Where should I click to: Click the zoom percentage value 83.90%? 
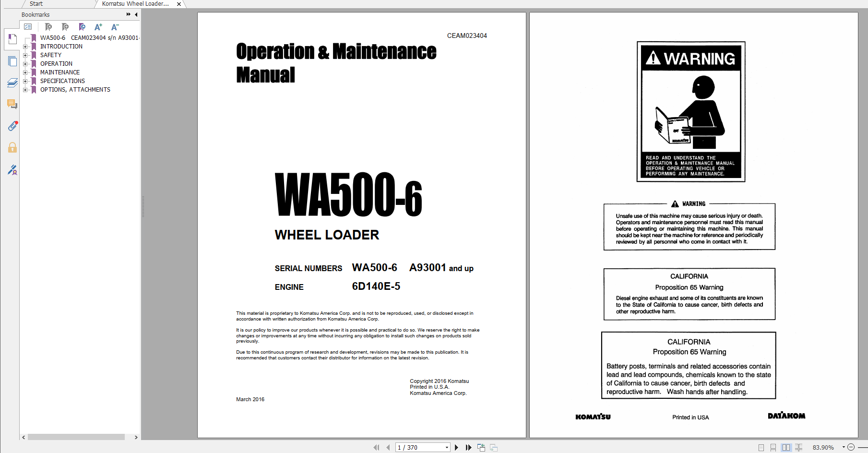(823, 447)
